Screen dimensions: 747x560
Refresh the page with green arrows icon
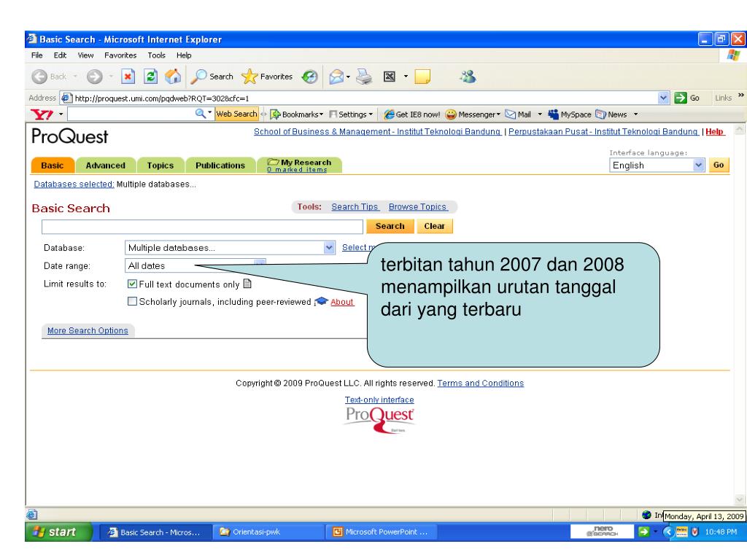click(150, 76)
